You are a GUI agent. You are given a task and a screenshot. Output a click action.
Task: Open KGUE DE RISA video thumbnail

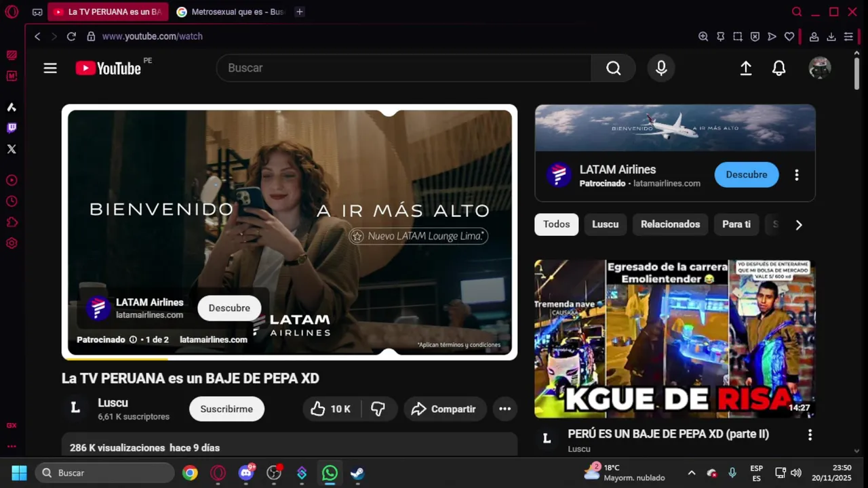tap(675, 339)
